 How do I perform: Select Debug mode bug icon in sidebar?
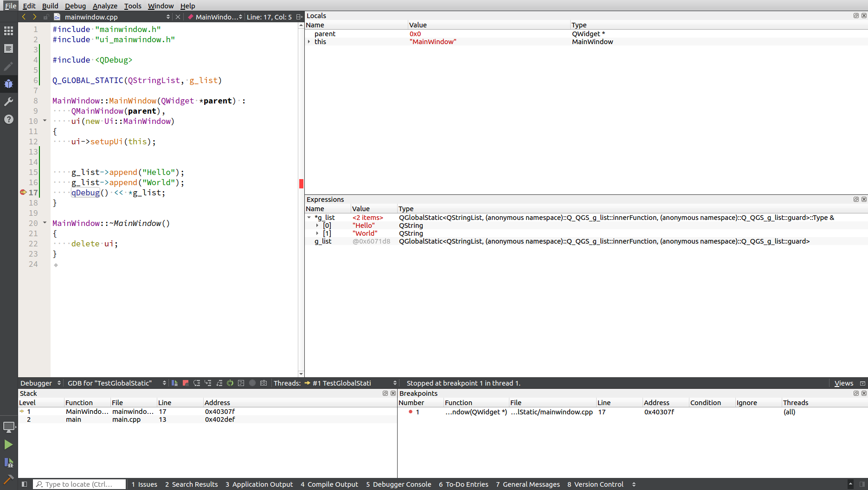(8, 84)
